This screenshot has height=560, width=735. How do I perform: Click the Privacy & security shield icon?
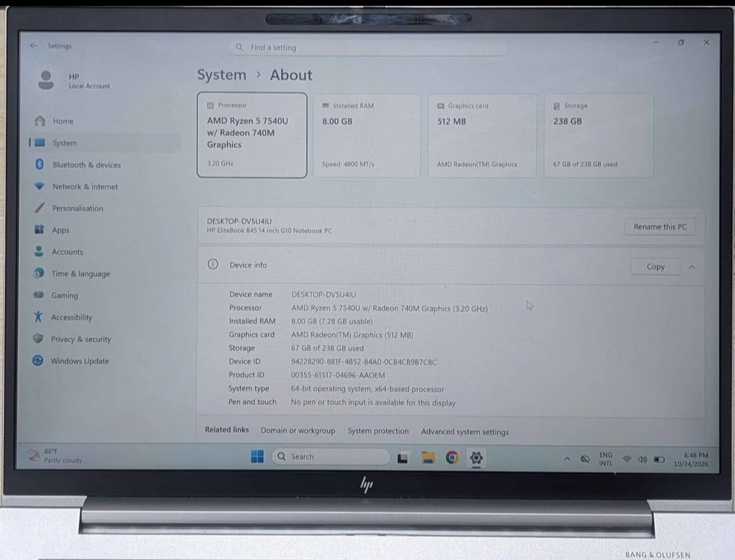coord(38,339)
